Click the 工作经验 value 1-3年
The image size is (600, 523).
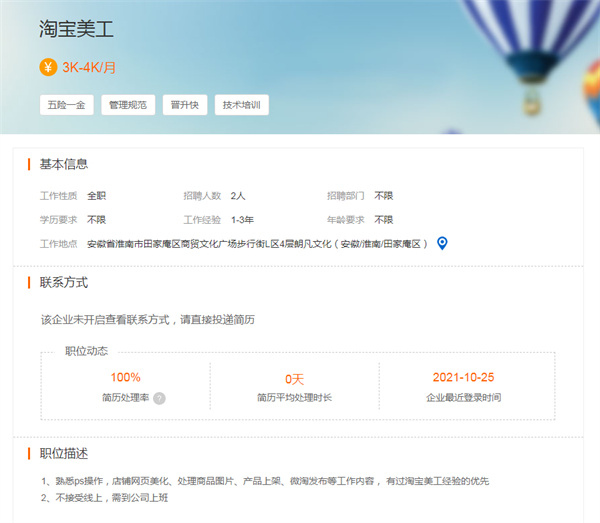point(242,220)
